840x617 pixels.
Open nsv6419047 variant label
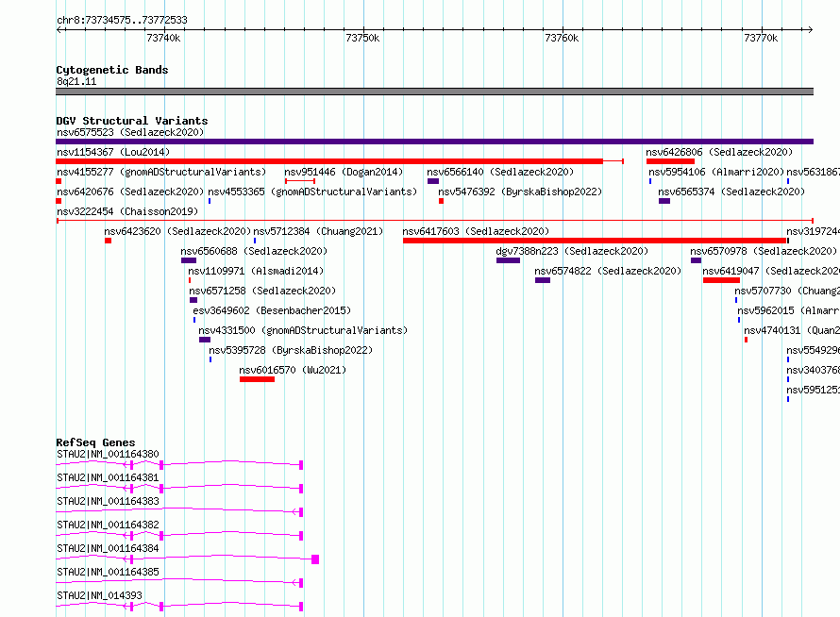[x=771, y=271]
